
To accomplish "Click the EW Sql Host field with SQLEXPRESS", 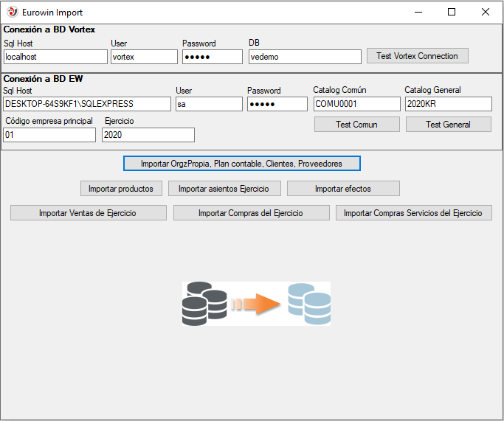I will (86, 104).
